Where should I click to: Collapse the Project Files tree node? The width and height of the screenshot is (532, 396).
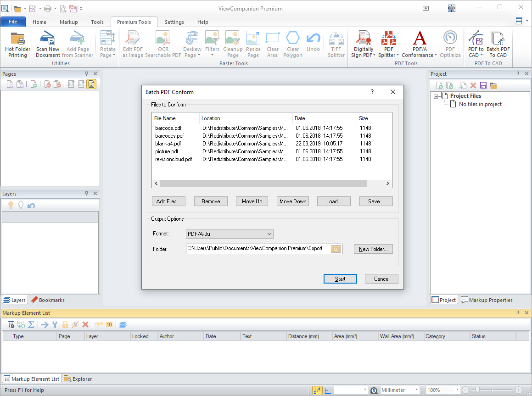coord(436,95)
